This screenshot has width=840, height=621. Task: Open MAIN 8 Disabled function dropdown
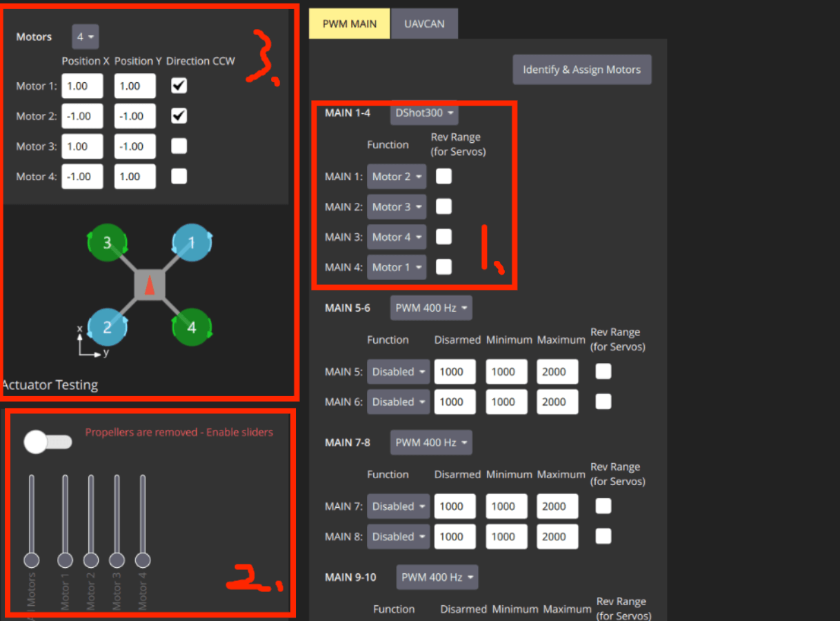(x=398, y=536)
